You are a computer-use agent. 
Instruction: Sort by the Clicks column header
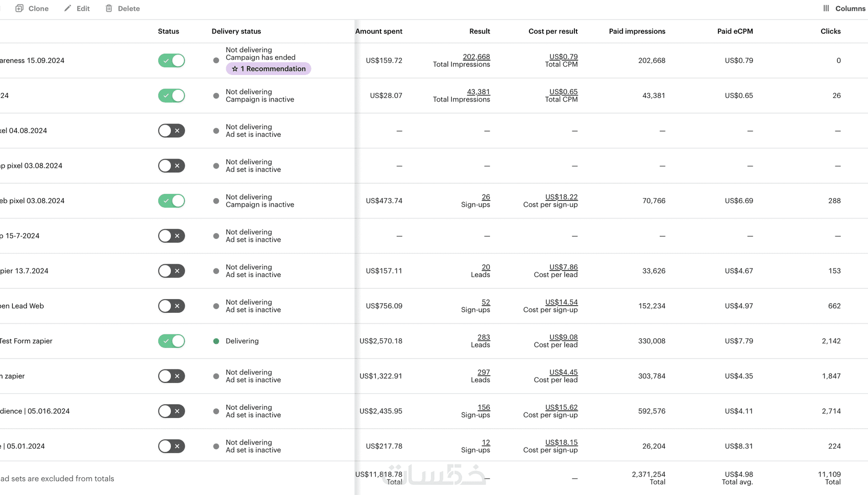click(830, 31)
